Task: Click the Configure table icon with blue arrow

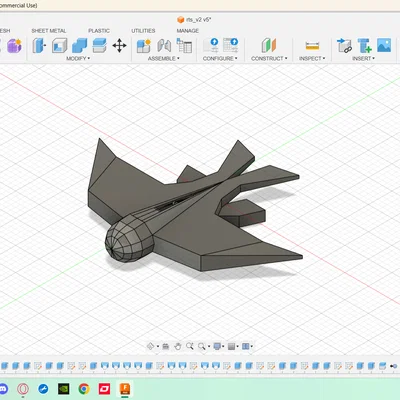Action: click(x=231, y=45)
